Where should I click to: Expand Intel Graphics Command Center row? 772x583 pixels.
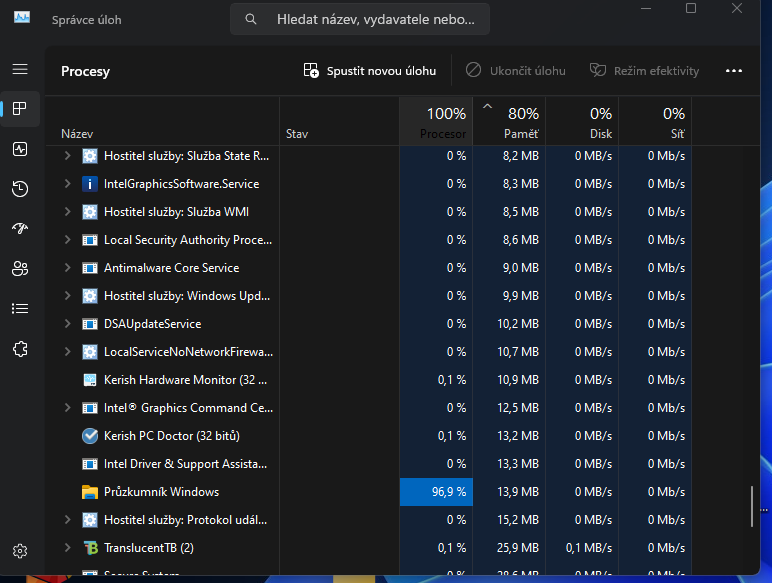(67, 408)
